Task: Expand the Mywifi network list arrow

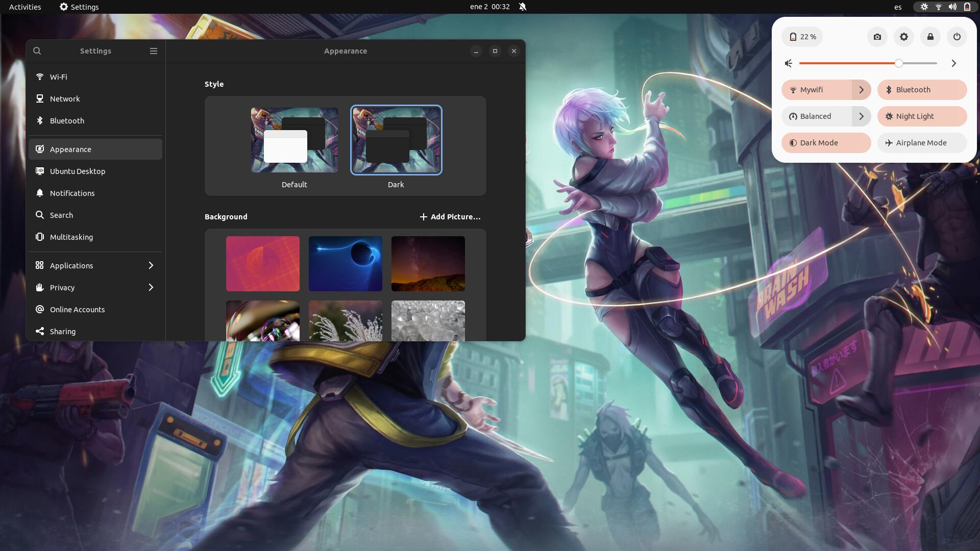Action: point(862,90)
